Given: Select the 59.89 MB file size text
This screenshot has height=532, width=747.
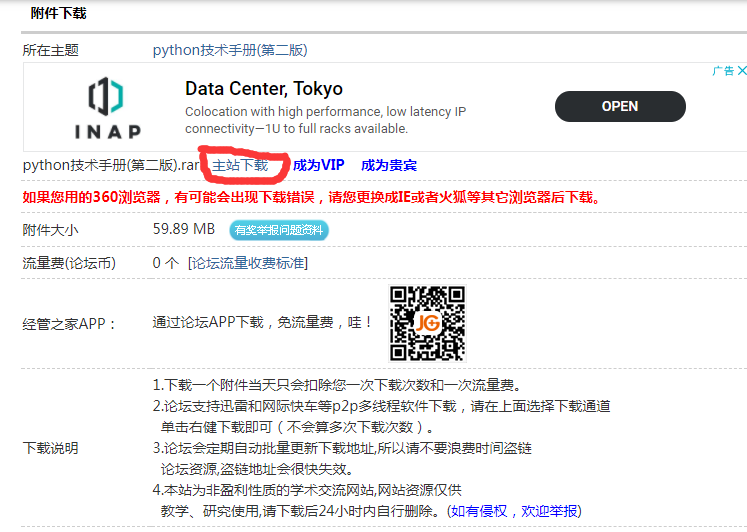Looking at the screenshot, I should 184,229.
